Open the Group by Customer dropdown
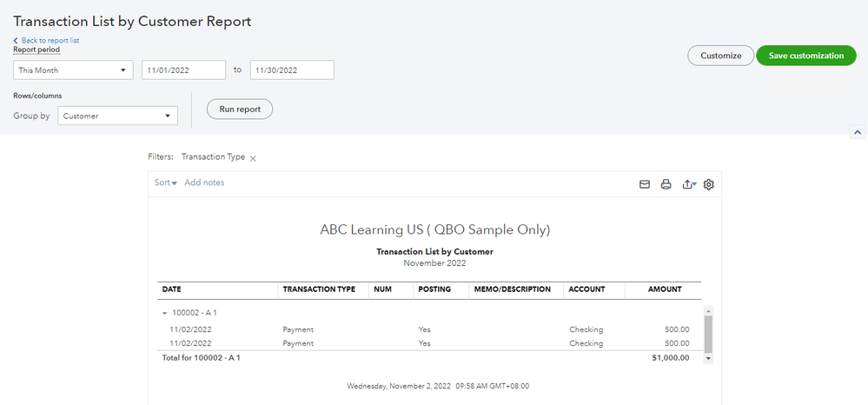 click(117, 116)
